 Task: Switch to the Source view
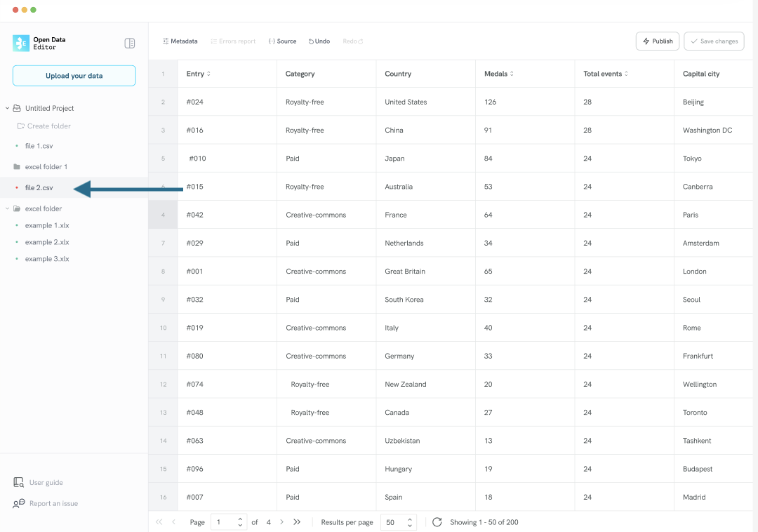(x=282, y=41)
